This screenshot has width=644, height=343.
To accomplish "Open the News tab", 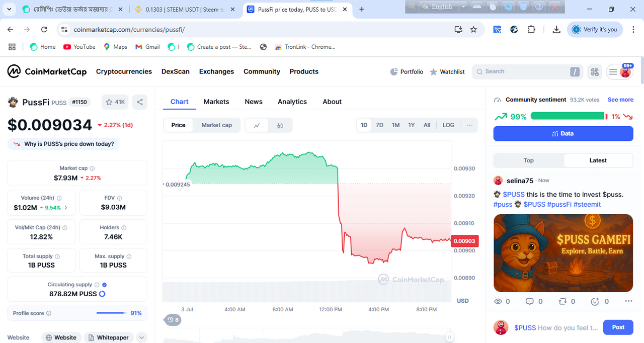I will tap(254, 102).
